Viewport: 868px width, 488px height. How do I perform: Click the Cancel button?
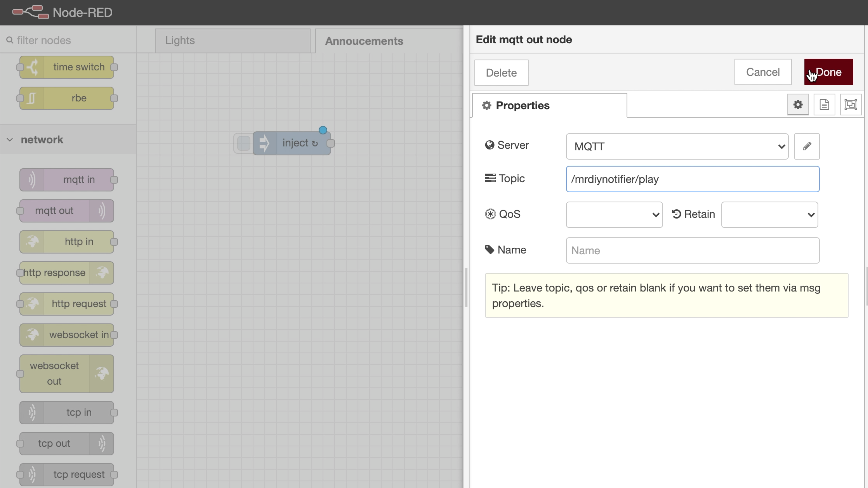click(762, 72)
